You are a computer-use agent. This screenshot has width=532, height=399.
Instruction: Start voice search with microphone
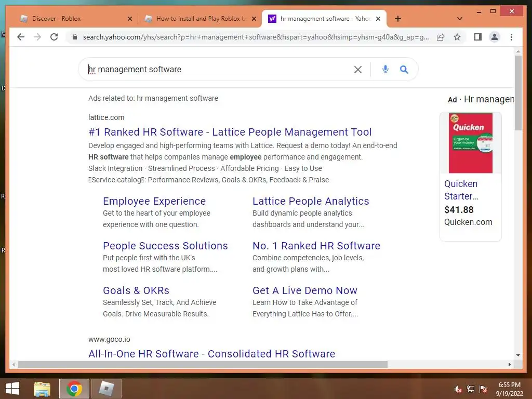(385, 69)
